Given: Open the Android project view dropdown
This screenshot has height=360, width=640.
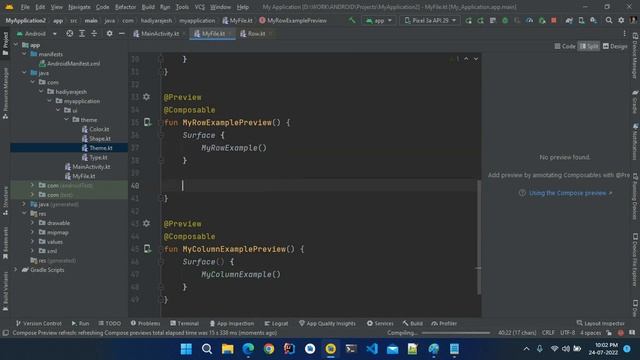Looking at the screenshot, I should point(36,33).
